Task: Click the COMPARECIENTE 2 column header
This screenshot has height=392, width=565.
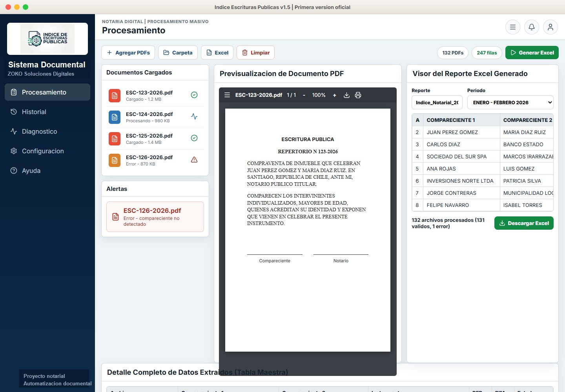Action: [527, 120]
